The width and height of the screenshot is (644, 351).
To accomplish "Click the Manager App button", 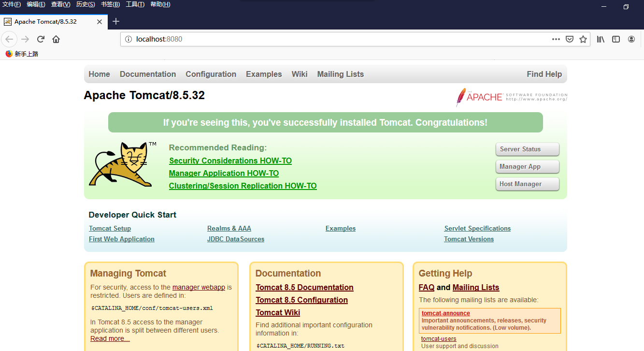I will [x=528, y=167].
